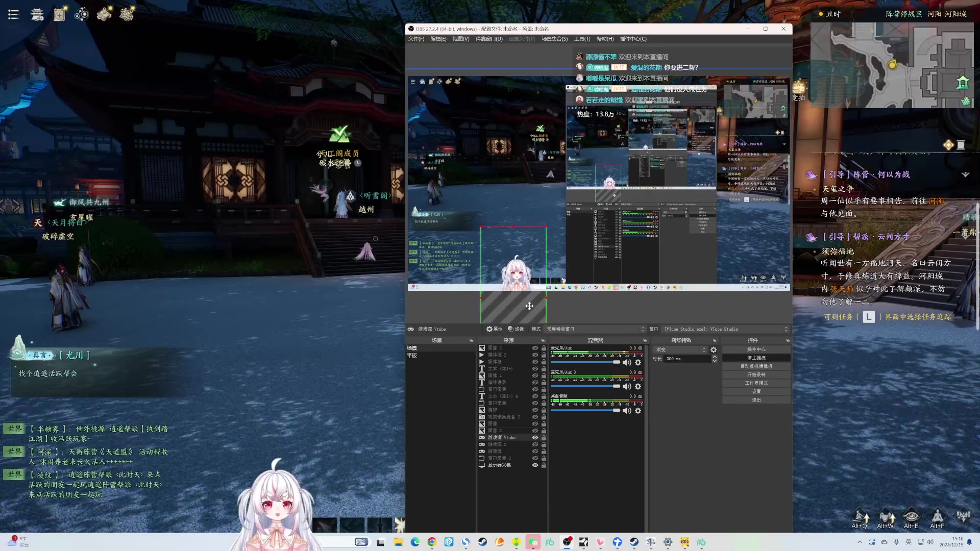The image size is (980, 551).
Task: Open the capture mode dropdown 采集特定窗口
Action: [595, 329]
